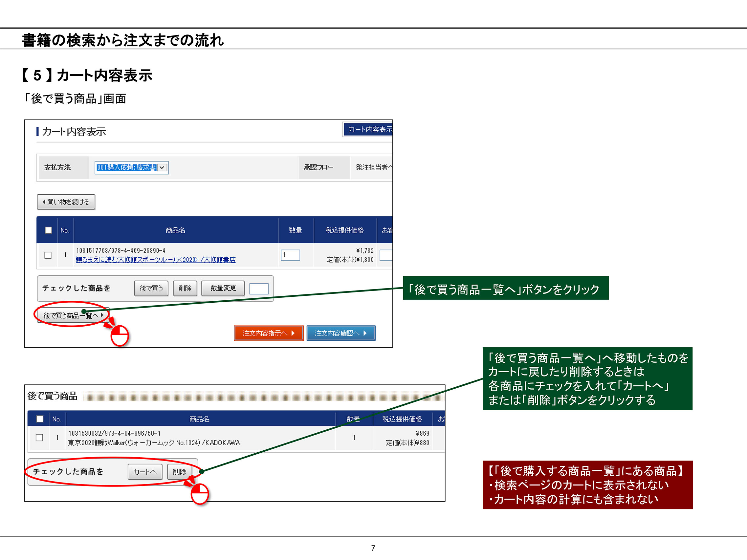Click the empty quantity box beside 数量変更
The height and width of the screenshot is (560, 747).
pyautogui.click(x=259, y=289)
